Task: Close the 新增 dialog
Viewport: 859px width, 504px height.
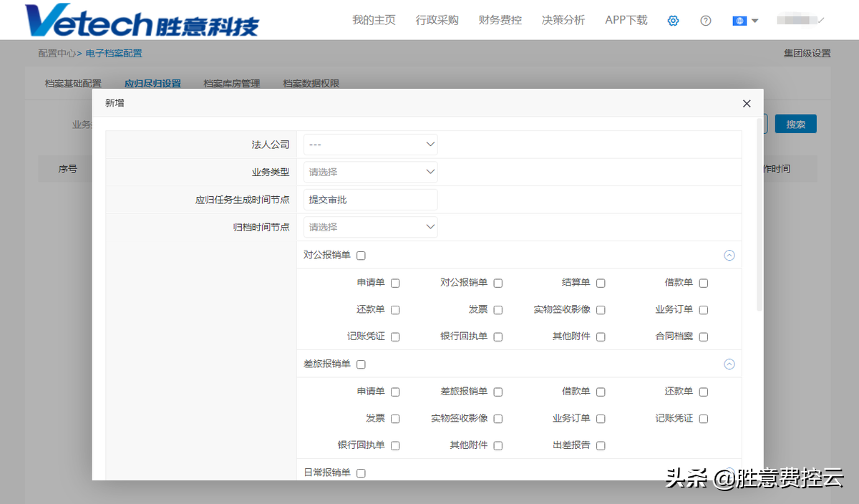Action: point(747,104)
